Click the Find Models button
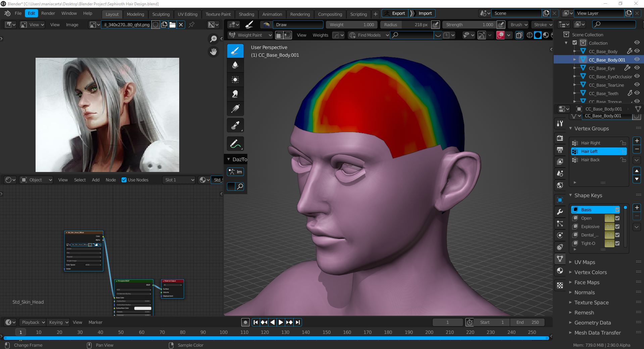Viewport: 644px width, 349px height. point(369,35)
